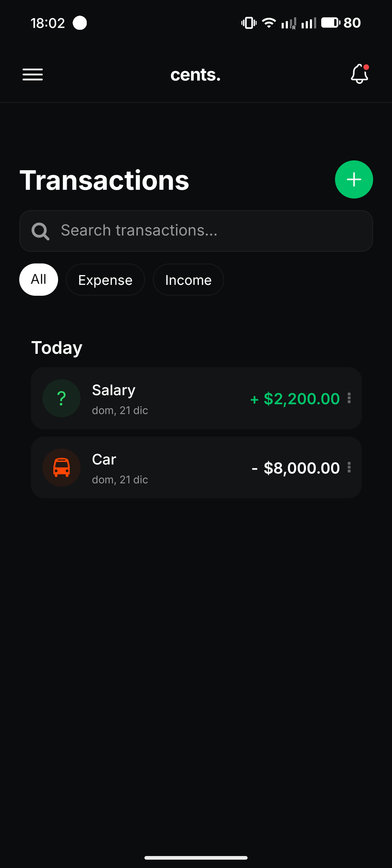
Task: Tap the battery status indicator
Action: pyautogui.click(x=330, y=23)
